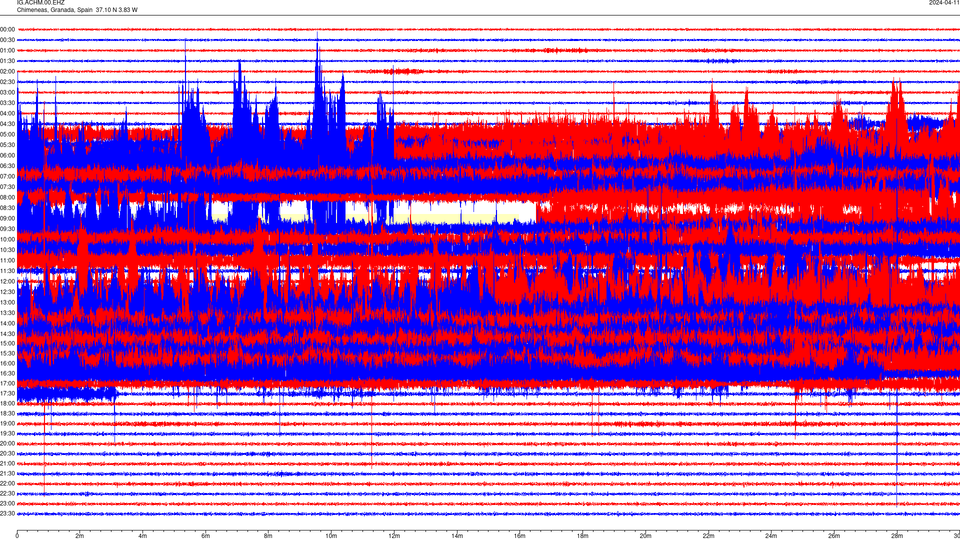Image resolution: width=960 pixels, height=540 pixels.
Task: Select the '01:00' time row label
Action: point(7,50)
